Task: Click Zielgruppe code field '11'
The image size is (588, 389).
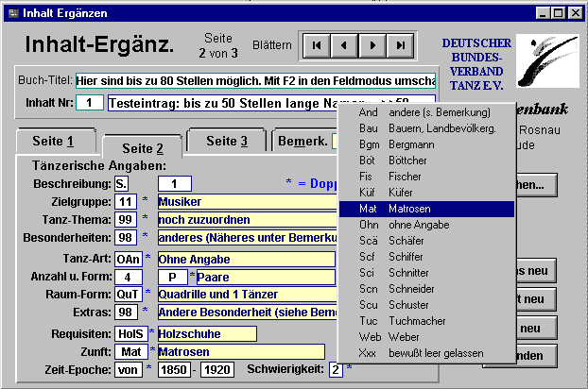Action: pyautogui.click(x=126, y=202)
